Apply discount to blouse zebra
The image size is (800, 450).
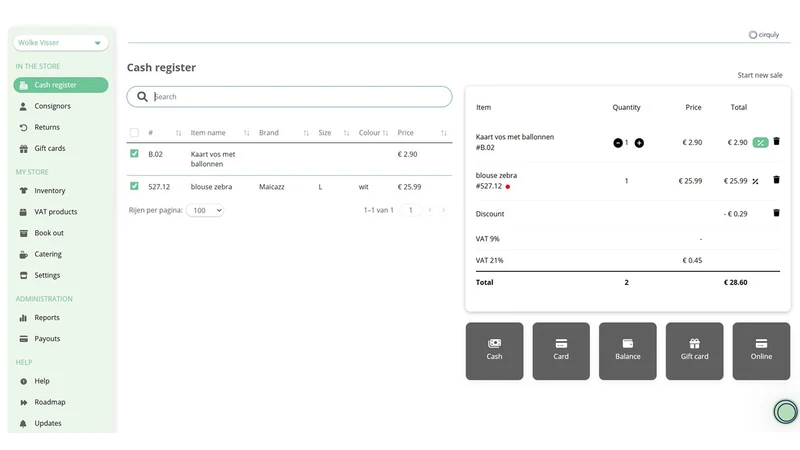(755, 181)
